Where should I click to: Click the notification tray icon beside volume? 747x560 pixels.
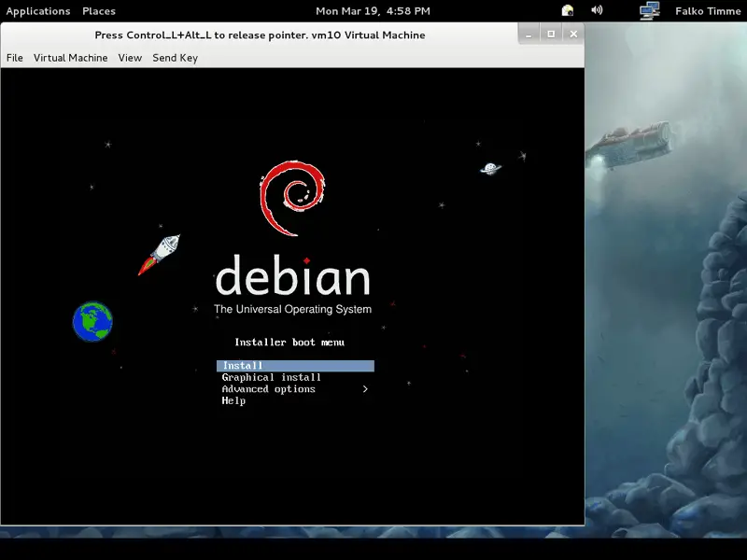pyautogui.click(x=568, y=10)
